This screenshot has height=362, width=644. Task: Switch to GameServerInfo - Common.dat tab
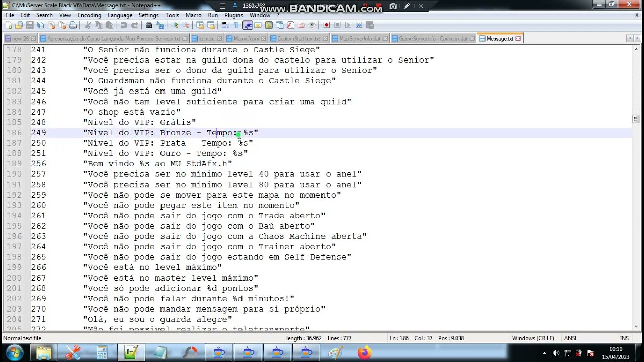(x=434, y=39)
